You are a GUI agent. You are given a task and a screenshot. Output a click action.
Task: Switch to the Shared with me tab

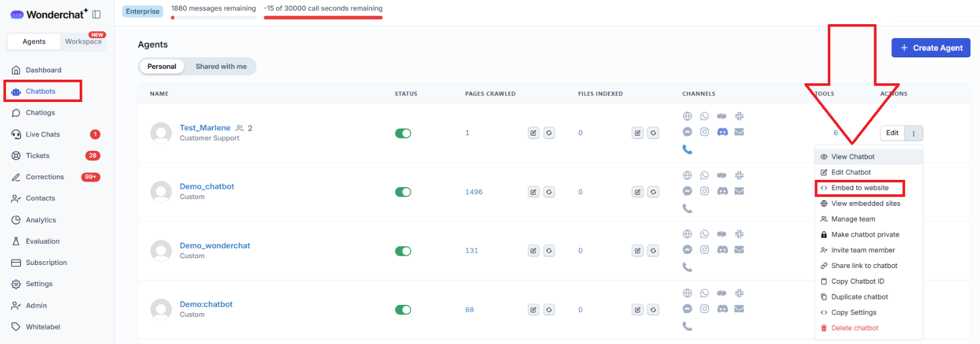221,66
